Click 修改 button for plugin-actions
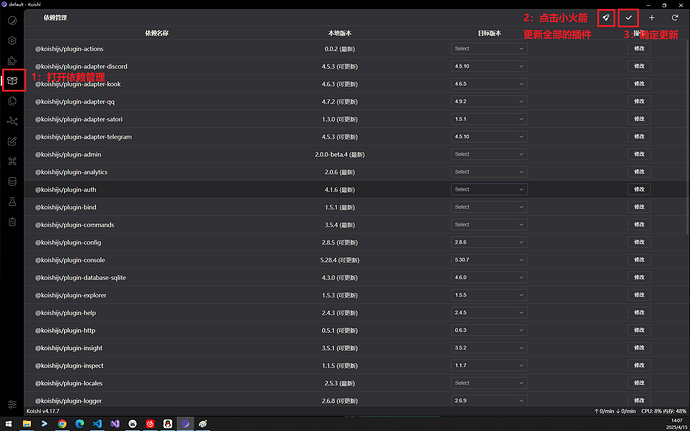 click(639, 48)
